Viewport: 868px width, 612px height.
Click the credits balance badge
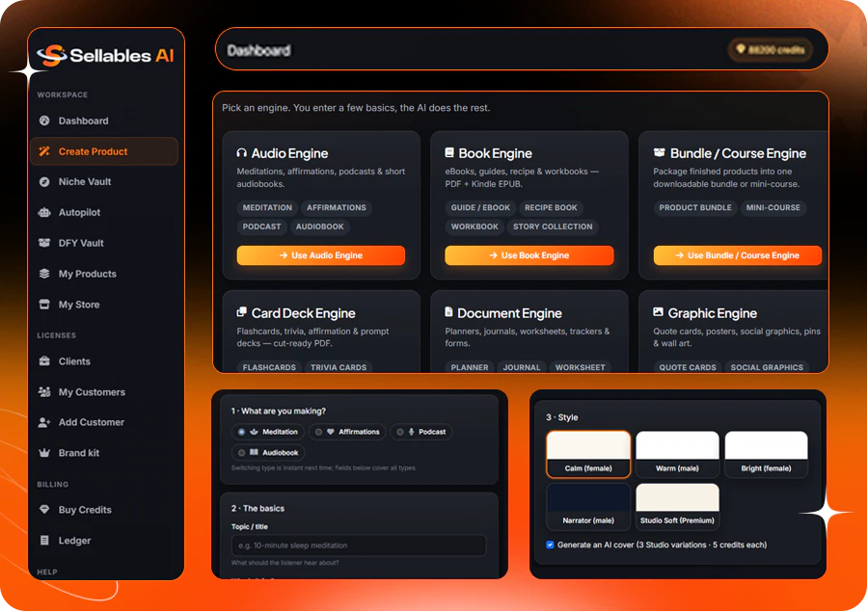coord(771,50)
